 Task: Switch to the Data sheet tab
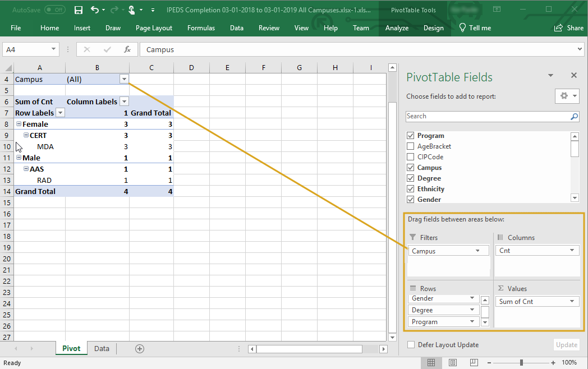[x=102, y=348]
